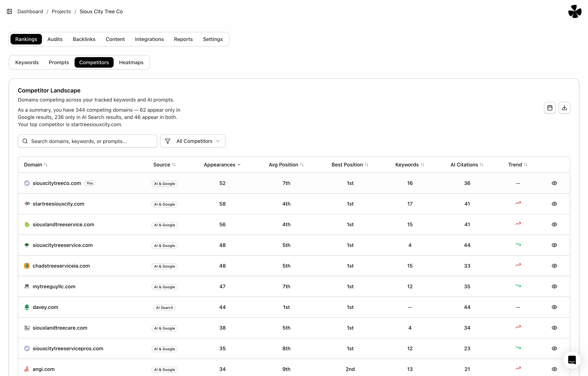Open the calendar date picker

click(x=550, y=108)
